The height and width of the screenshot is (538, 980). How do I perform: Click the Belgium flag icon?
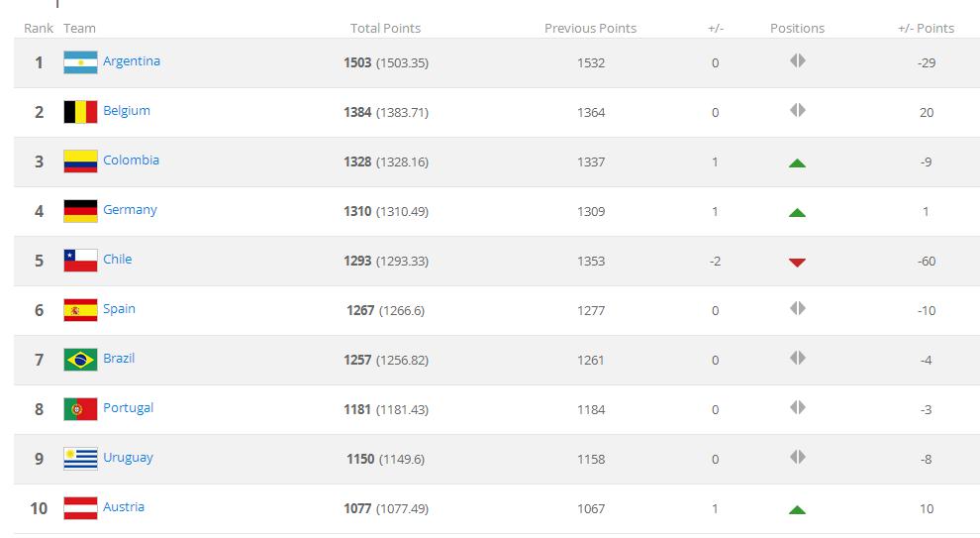(80, 112)
